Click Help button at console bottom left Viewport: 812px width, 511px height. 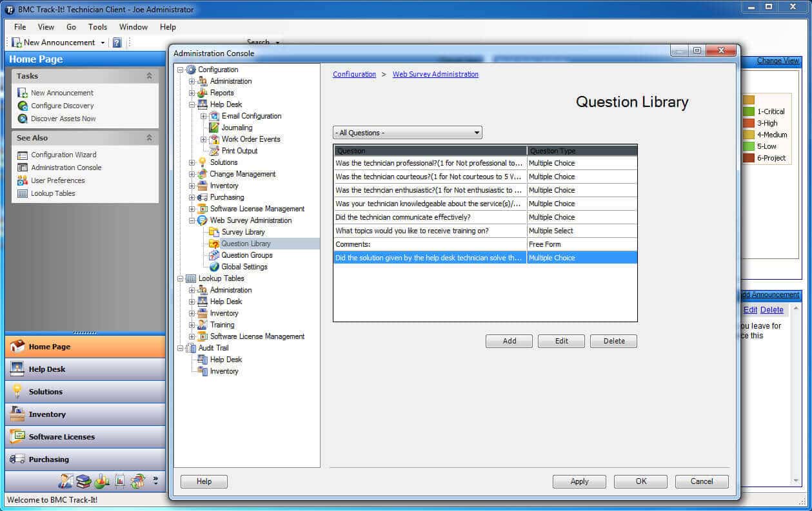tap(204, 481)
